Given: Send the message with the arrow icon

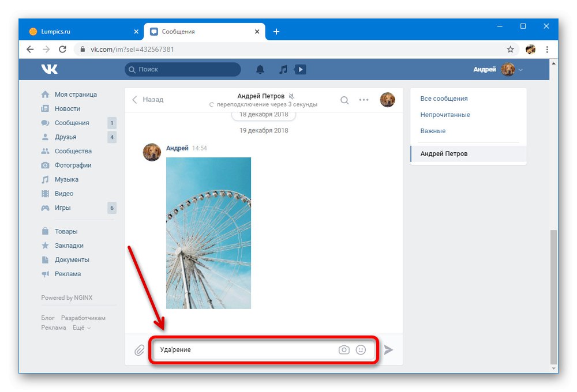Looking at the screenshot, I should point(388,349).
